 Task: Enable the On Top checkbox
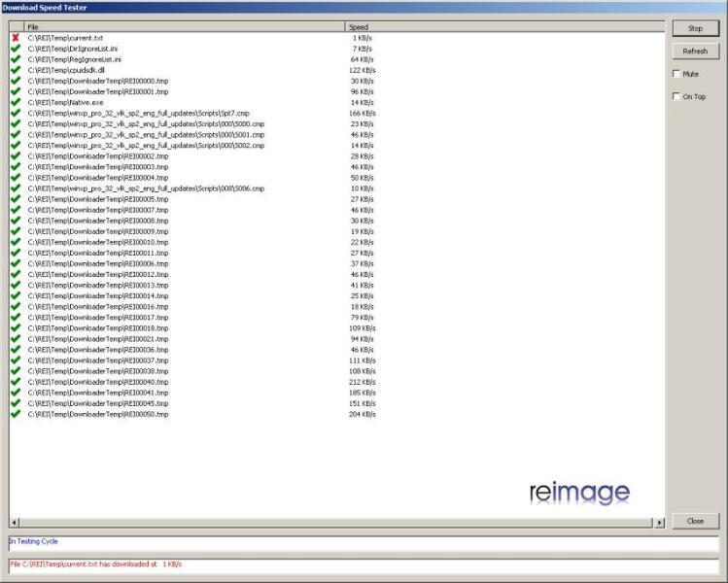pyautogui.click(x=676, y=96)
